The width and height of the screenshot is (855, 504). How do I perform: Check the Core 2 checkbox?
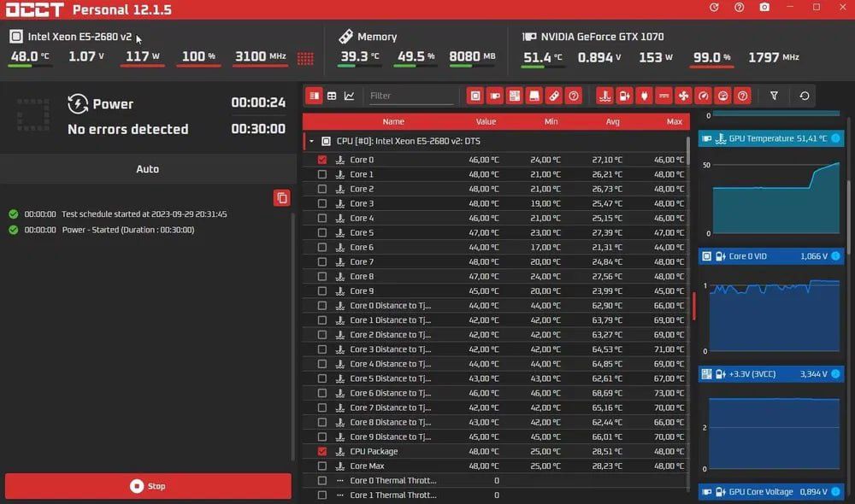[x=322, y=189]
